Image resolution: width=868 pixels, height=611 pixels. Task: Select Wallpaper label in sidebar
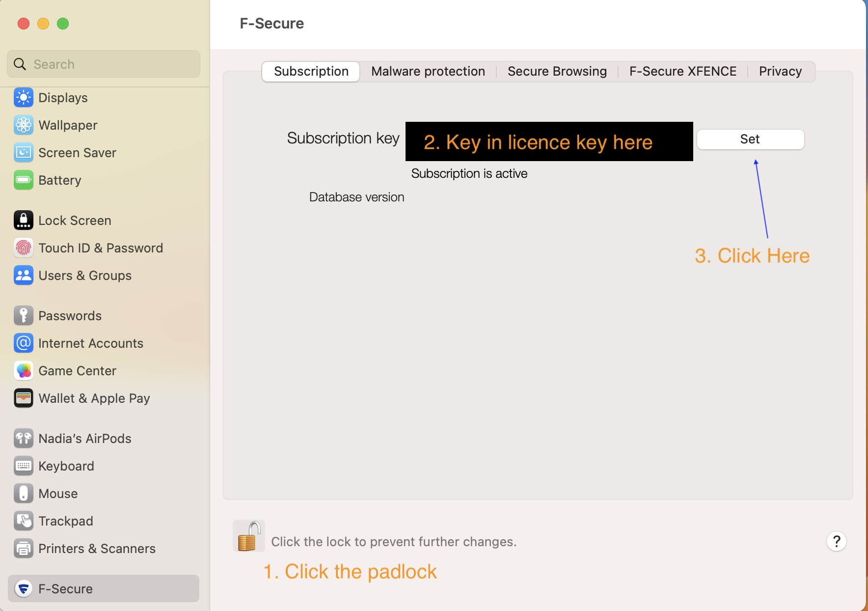[x=68, y=125]
